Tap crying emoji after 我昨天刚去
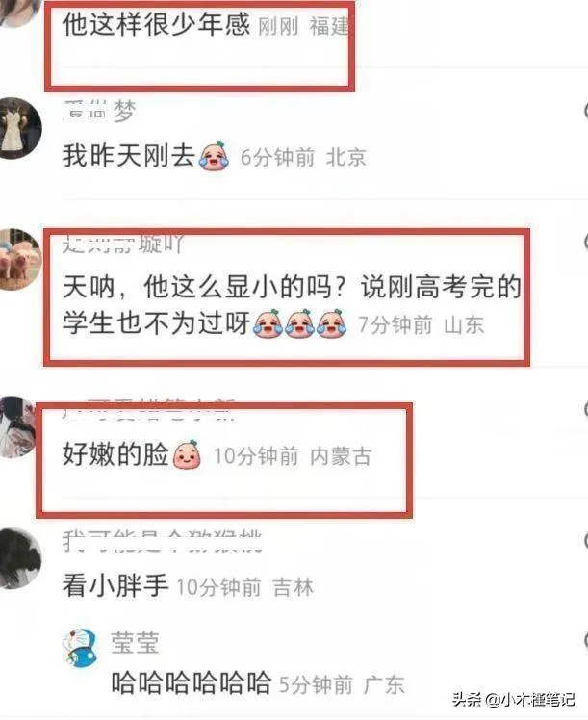The height and width of the screenshot is (720, 588). pyautogui.click(x=214, y=156)
